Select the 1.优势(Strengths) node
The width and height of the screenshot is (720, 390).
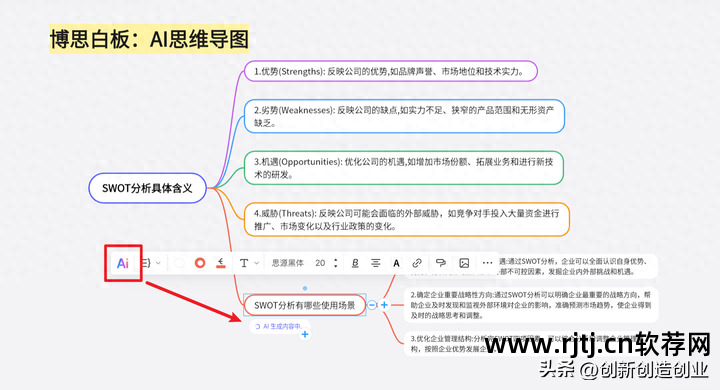pos(390,71)
